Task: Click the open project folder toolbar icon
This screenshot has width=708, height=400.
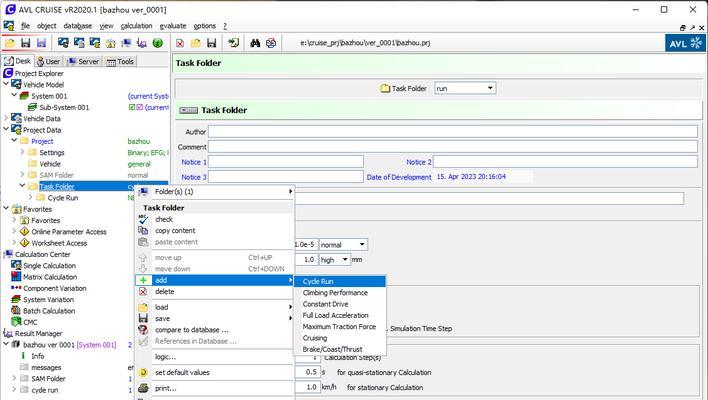Action: 10,43
